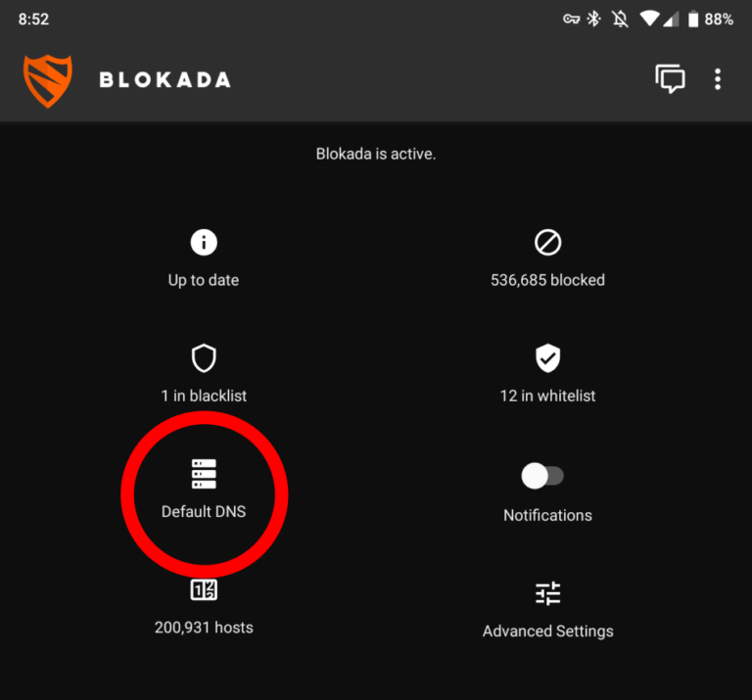Open the whitelist checked-shield icon
Viewport: 752px width, 700px height.
tap(547, 358)
